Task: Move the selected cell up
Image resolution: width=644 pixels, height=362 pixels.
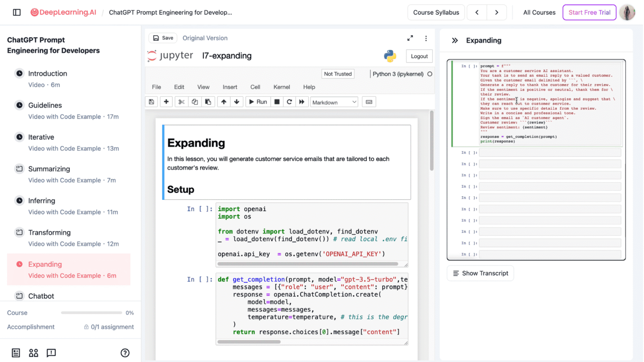Action: coord(224,102)
